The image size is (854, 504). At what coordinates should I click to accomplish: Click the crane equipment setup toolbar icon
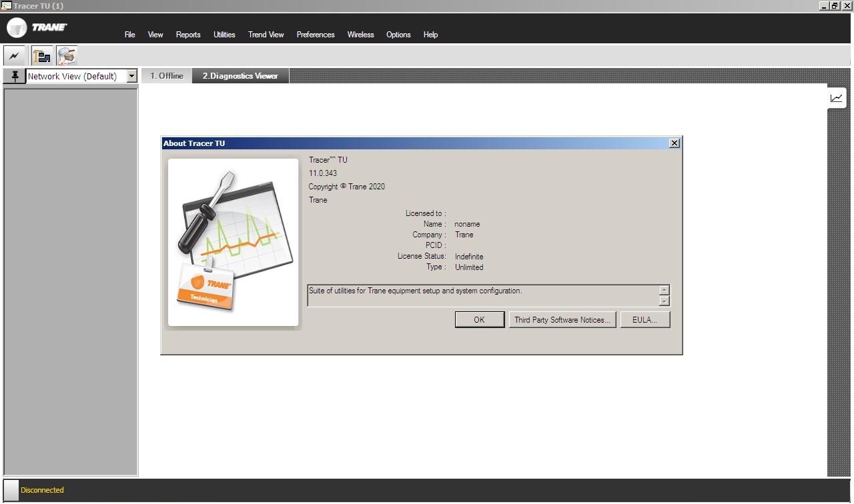41,55
